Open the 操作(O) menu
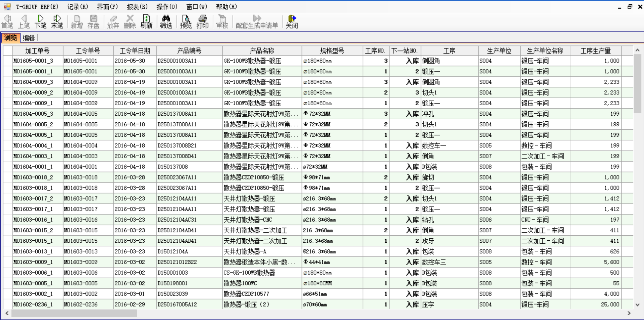The width and height of the screenshot is (644, 320). (x=167, y=7)
